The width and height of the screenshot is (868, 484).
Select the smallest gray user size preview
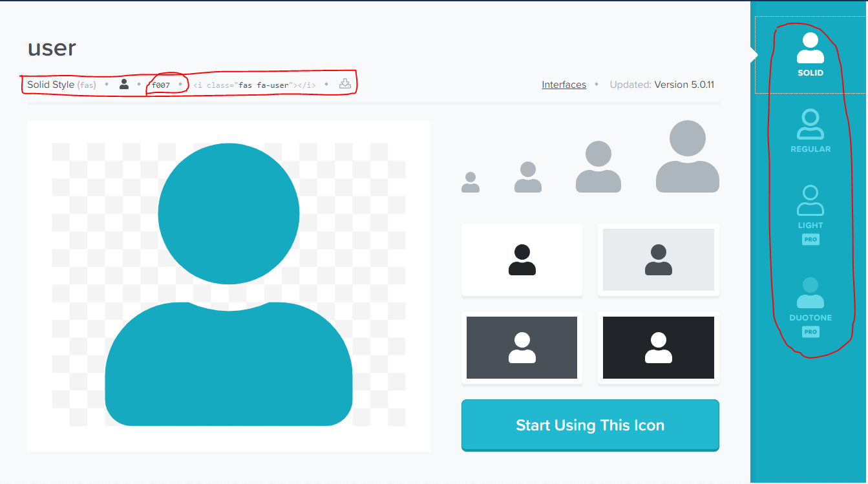coord(471,182)
